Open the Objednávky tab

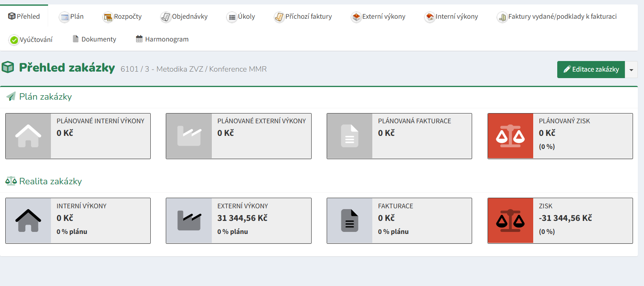[x=184, y=17]
